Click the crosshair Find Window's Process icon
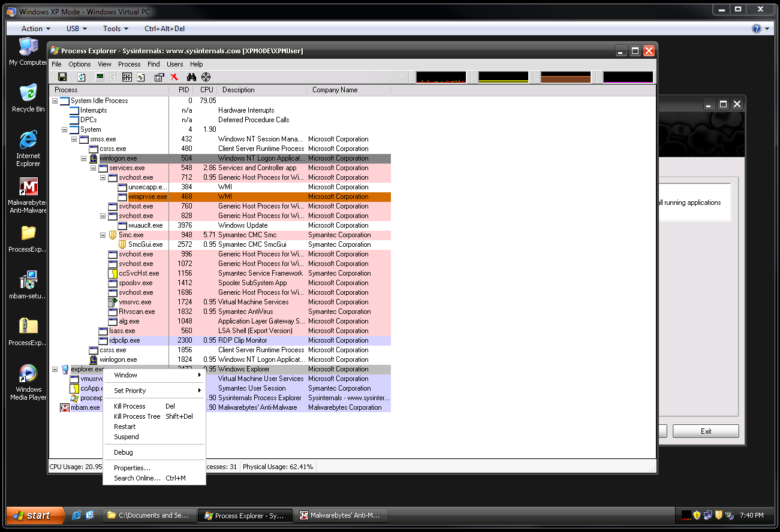Screen dimensions: 780x532 [x=206, y=77]
